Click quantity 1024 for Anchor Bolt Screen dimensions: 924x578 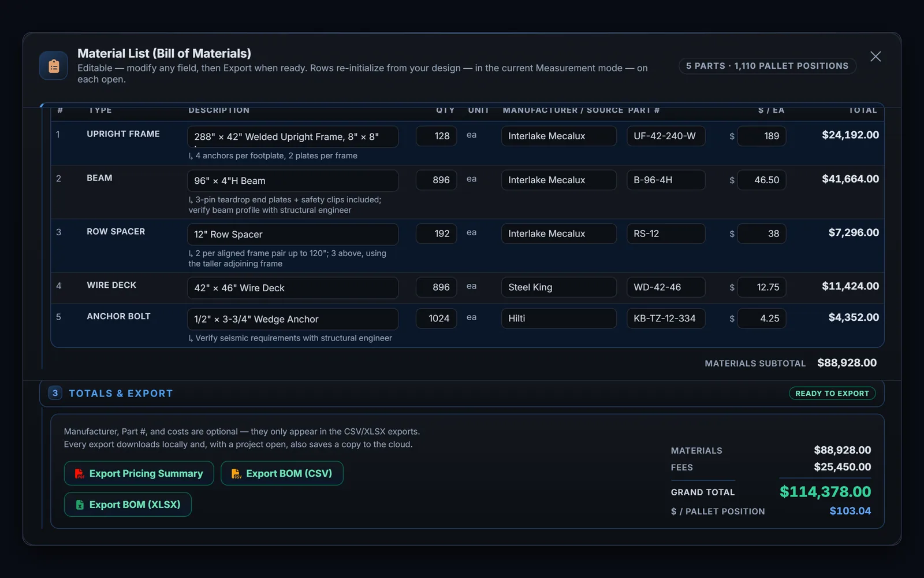pyautogui.click(x=437, y=318)
